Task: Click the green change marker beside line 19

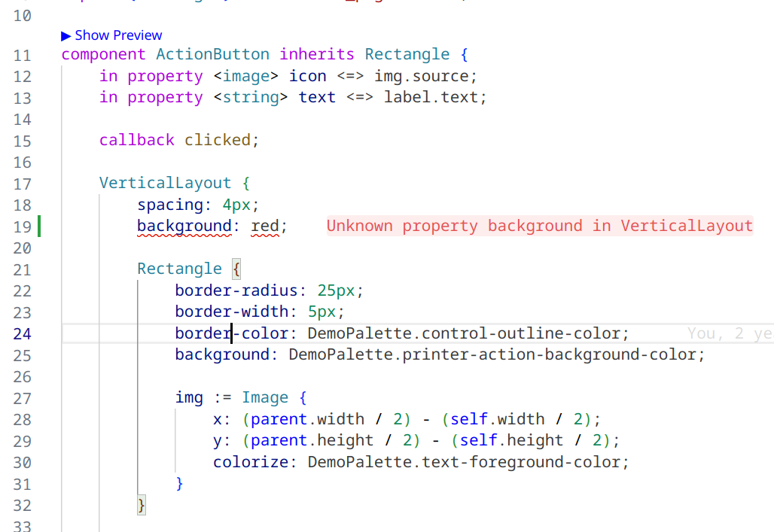Action: [x=38, y=225]
